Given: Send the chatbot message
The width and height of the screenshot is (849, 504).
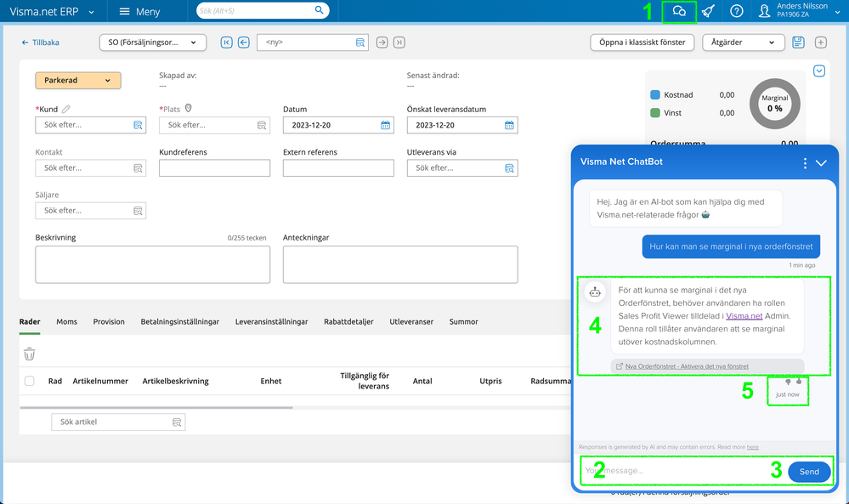Looking at the screenshot, I should click(809, 472).
